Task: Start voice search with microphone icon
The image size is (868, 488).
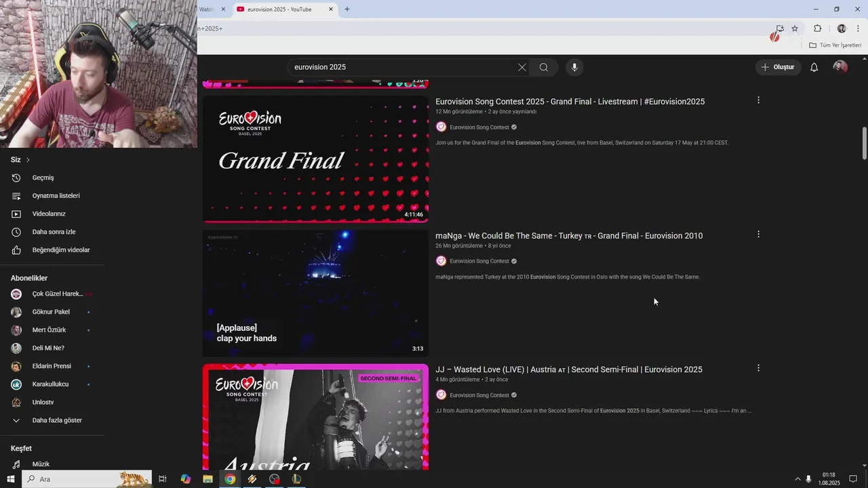Action: [574, 67]
